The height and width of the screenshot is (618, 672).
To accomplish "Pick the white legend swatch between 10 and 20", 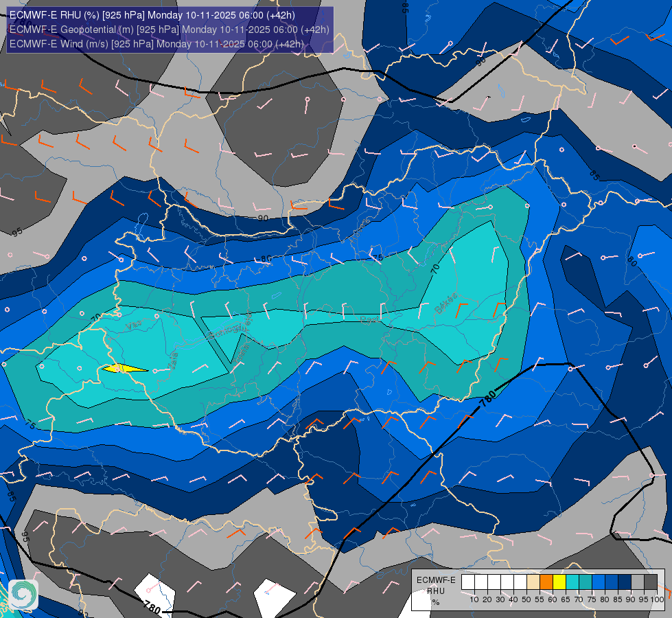I will click(x=481, y=582).
